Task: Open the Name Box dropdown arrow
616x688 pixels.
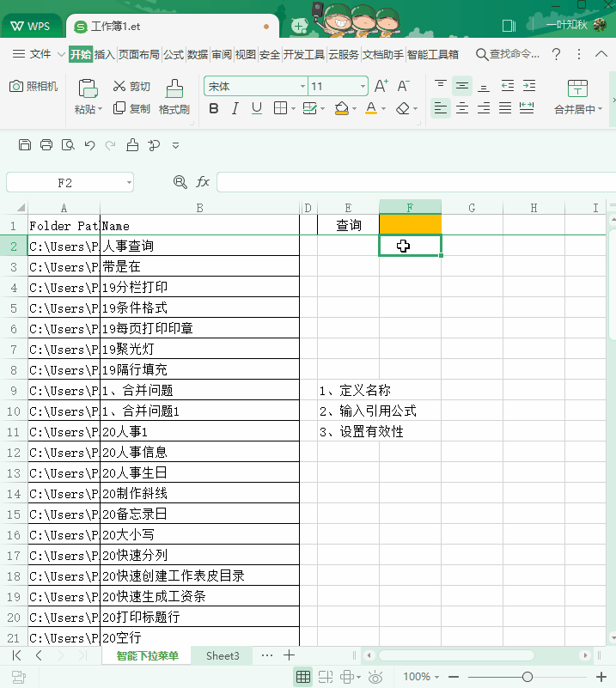Action: (x=129, y=182)
